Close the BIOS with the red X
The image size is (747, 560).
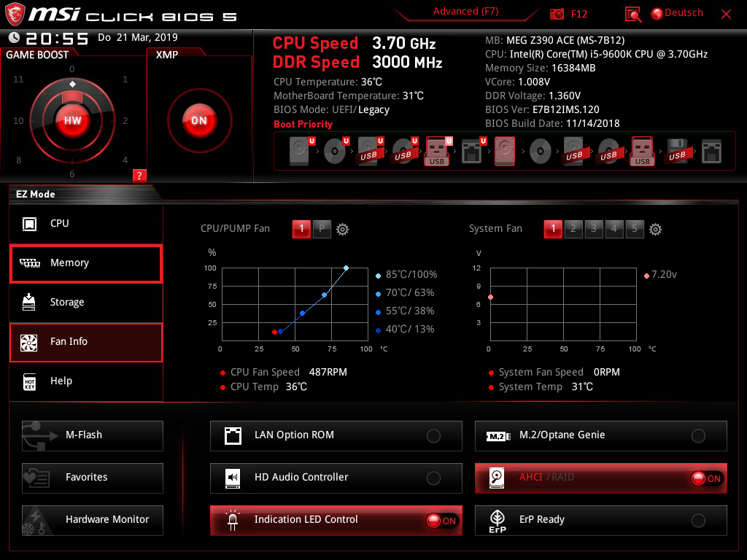(x=726, y=15)
